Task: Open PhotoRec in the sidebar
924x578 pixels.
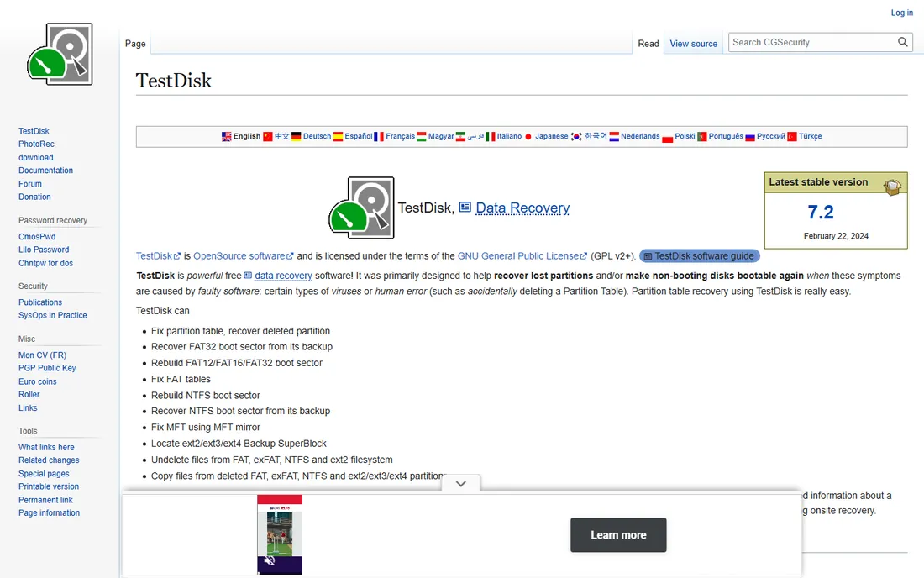Action: pos(36,144)
